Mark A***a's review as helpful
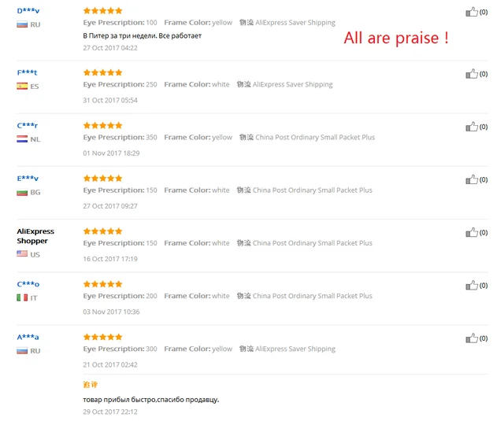The height and width of the screenshot is (421, 504). pyautogui.click(x=472, y=338)
